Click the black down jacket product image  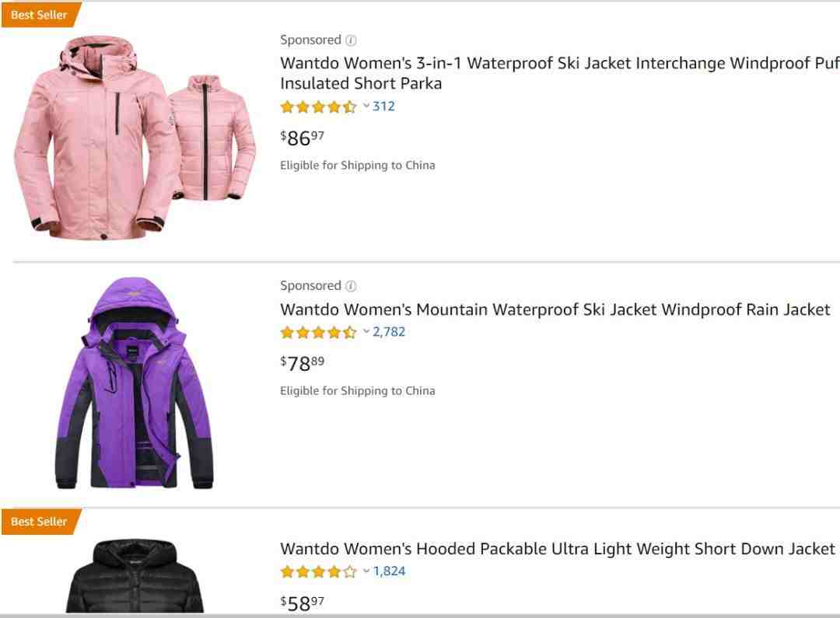(x=135, y=576)
